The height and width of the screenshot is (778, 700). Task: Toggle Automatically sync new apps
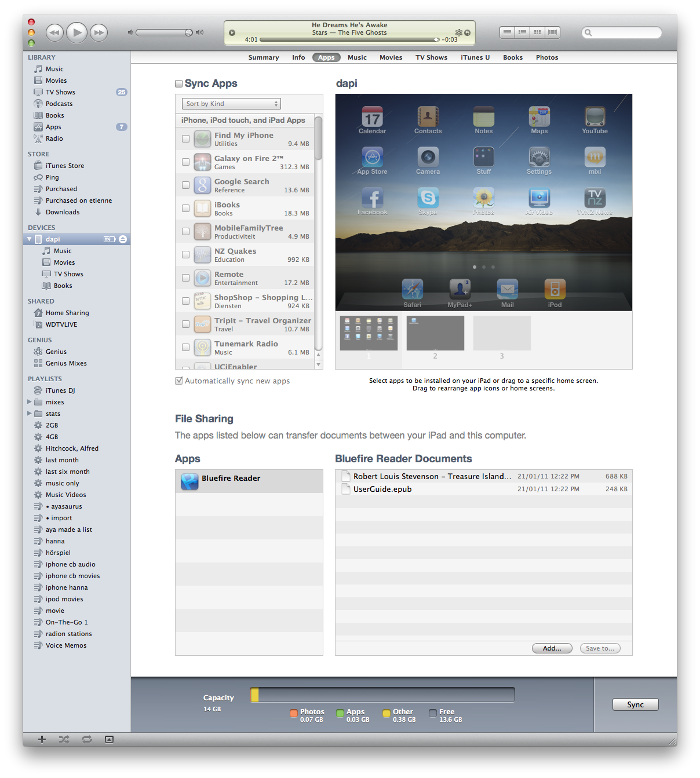click(x=179, y=381)
